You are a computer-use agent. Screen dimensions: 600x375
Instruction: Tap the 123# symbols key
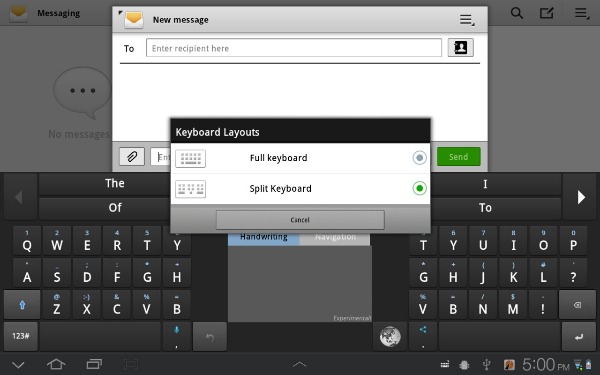(x=21, y=336)
